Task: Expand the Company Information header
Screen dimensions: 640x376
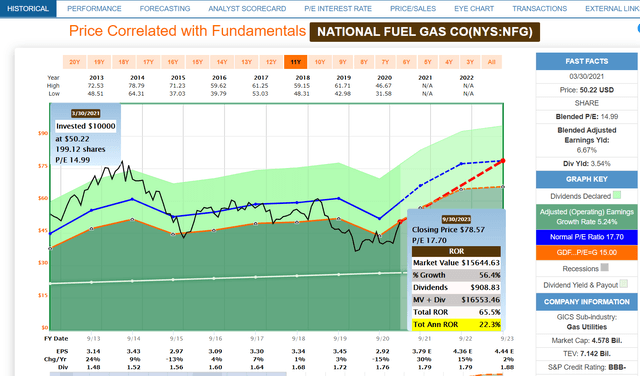Action: click(587, 302)
